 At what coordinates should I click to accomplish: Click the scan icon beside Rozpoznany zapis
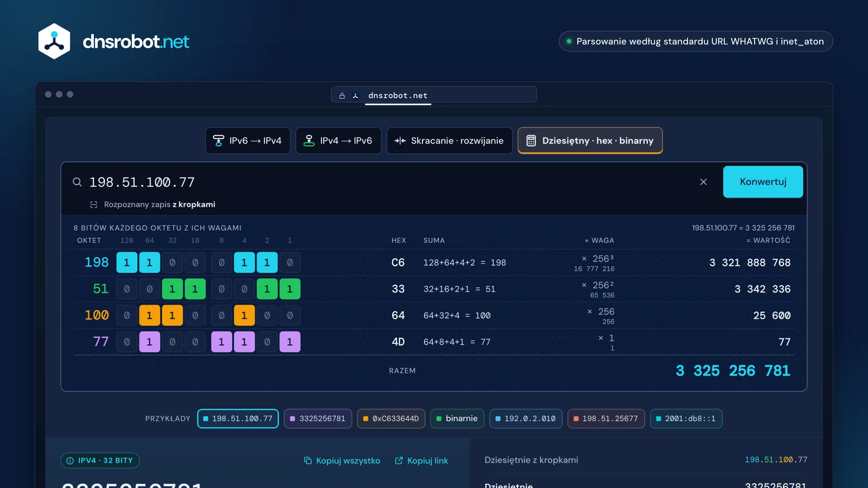pos(93,204)
